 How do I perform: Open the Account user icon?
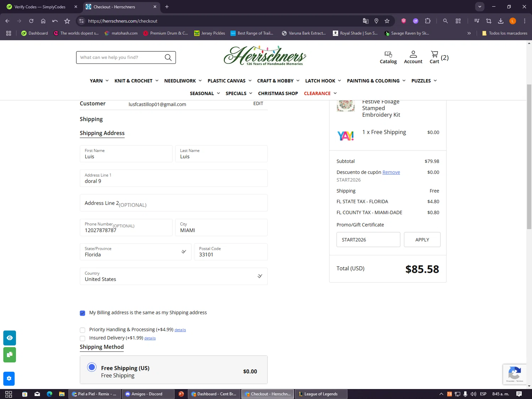point(413,57)
